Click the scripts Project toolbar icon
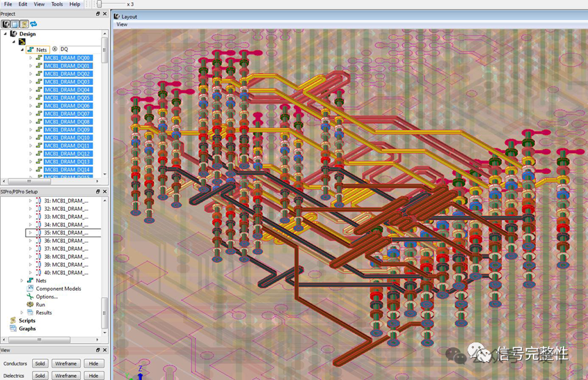The height and width of the screenshot is (380, 588). tap(24, 24)
